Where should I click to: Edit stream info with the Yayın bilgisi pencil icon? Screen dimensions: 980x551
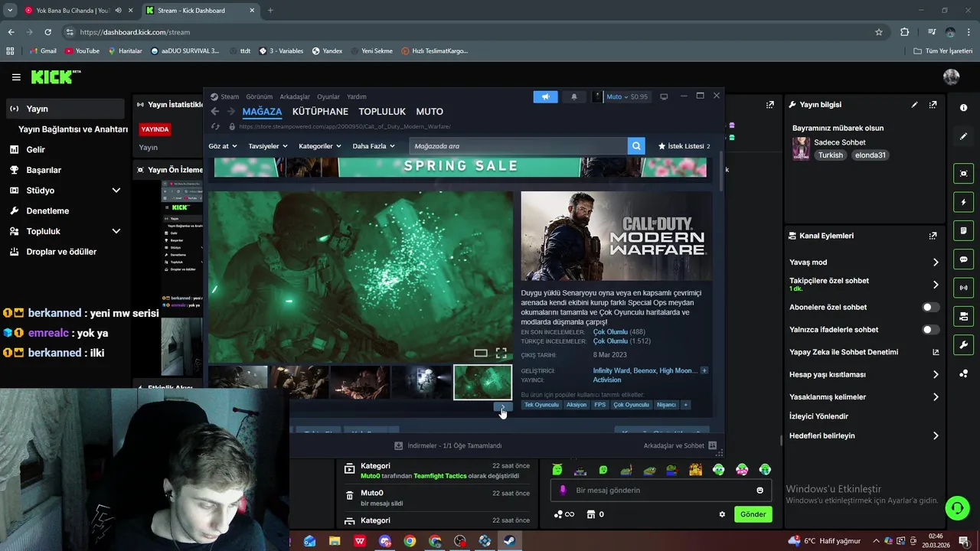[x=914, y=105]
